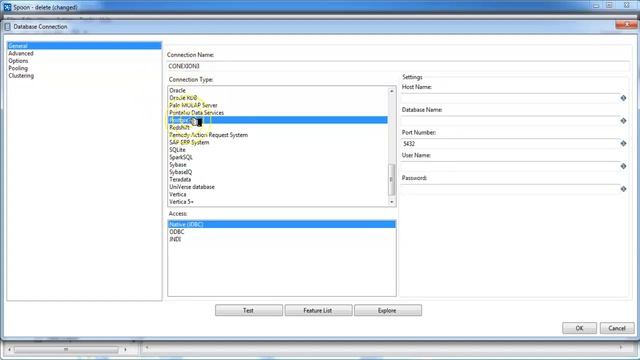Image resolution: width=640 pixels, height=360 pixels.
Task: Select Oracle connection type
Action: [x=178, y=90]
